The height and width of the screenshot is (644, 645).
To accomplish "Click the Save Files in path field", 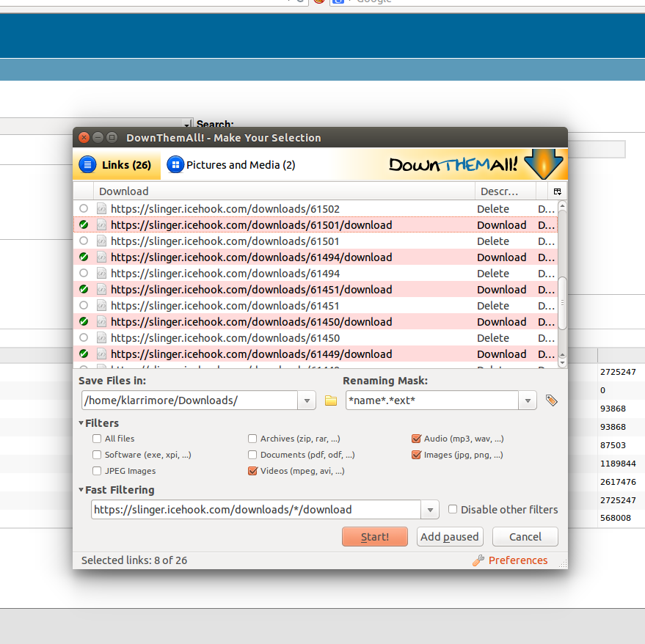I will click(189, 400).
